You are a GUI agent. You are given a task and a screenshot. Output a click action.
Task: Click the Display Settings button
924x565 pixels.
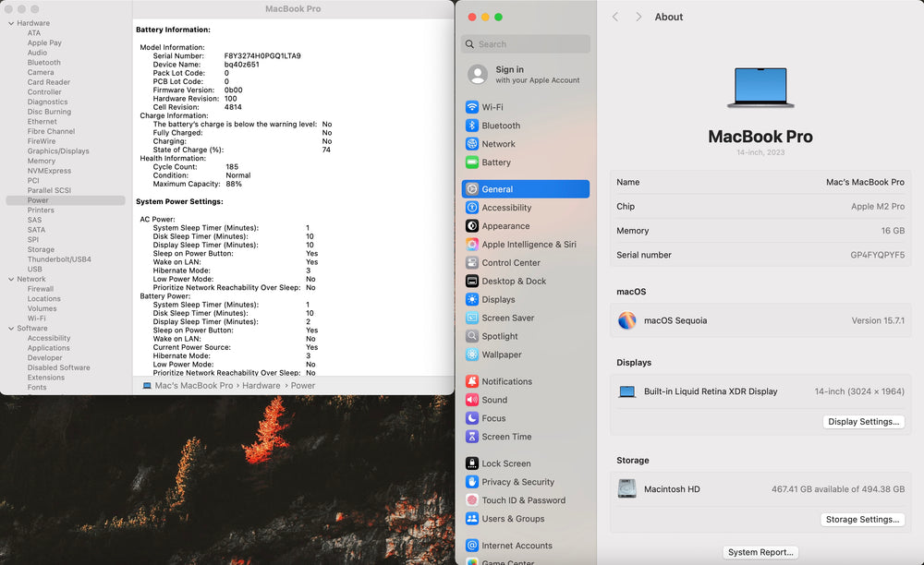click(x=863, y=422)
